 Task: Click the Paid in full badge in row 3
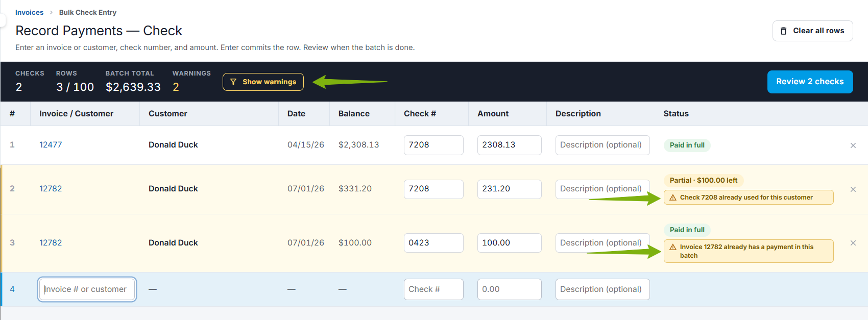pyautogui.click(x=687, y=230)
